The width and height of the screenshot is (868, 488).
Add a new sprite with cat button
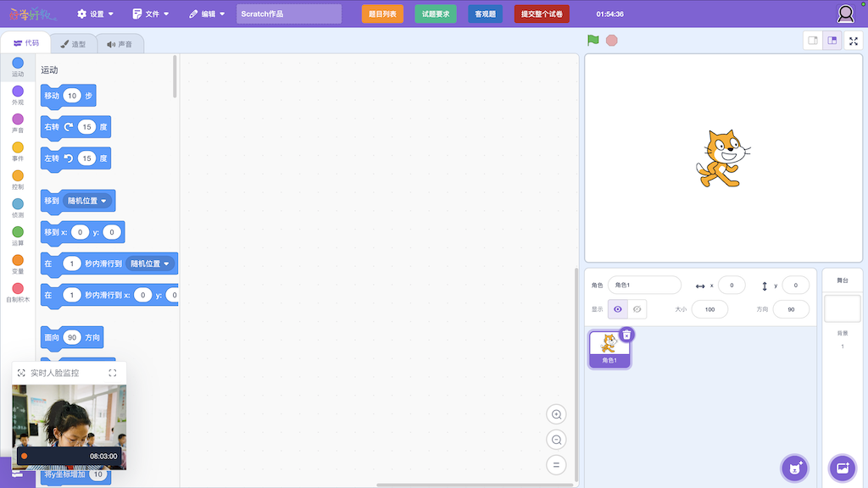[795, 469]
